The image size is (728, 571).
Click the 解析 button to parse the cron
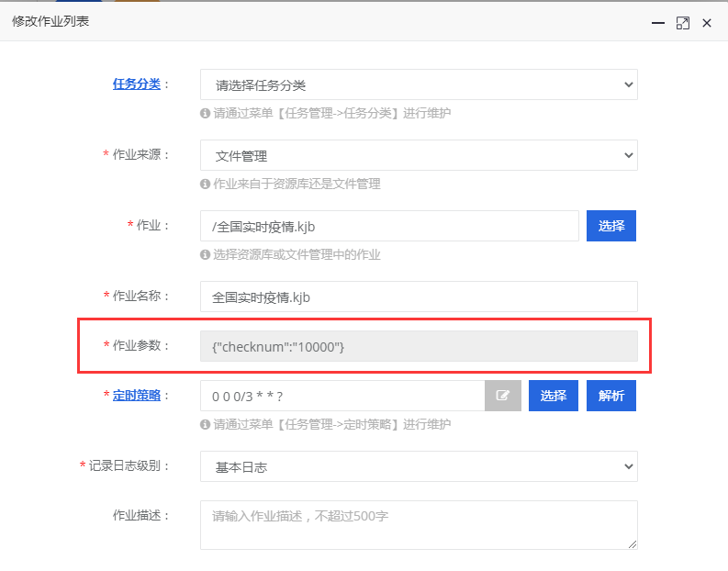point(611,396)
